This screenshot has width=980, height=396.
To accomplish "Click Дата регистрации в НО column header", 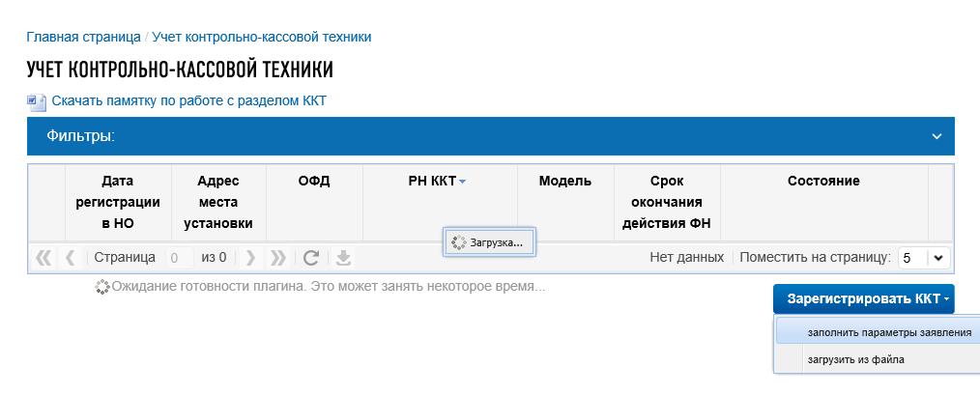I will click(118, 203).
